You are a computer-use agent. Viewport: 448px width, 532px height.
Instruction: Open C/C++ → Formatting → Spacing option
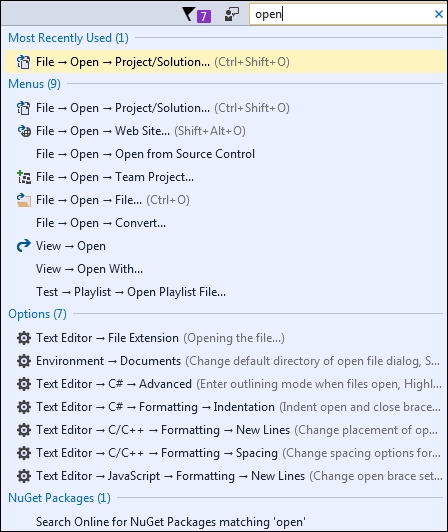[225, 453]
